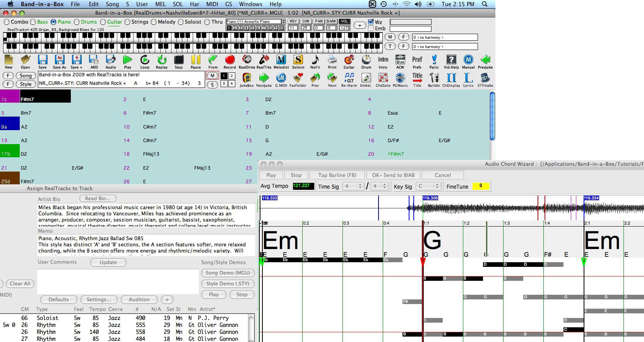Select the Guitar track radio button
The width and height of the screenshot is (644, 342).
pos(103,22)
